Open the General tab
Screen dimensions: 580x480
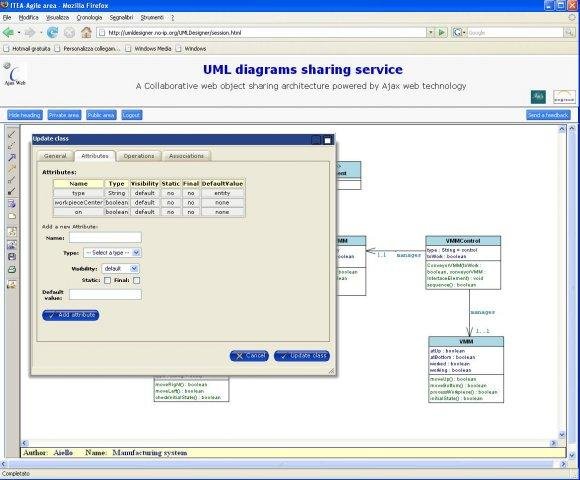pos(55,156)
